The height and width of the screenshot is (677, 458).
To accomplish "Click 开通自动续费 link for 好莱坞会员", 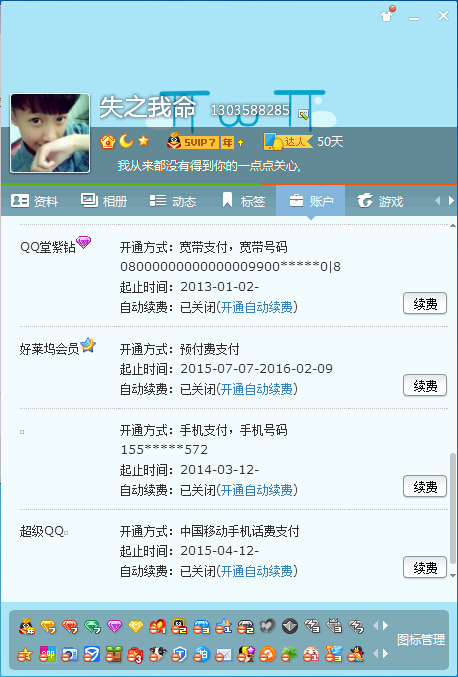I will point(257,389).
